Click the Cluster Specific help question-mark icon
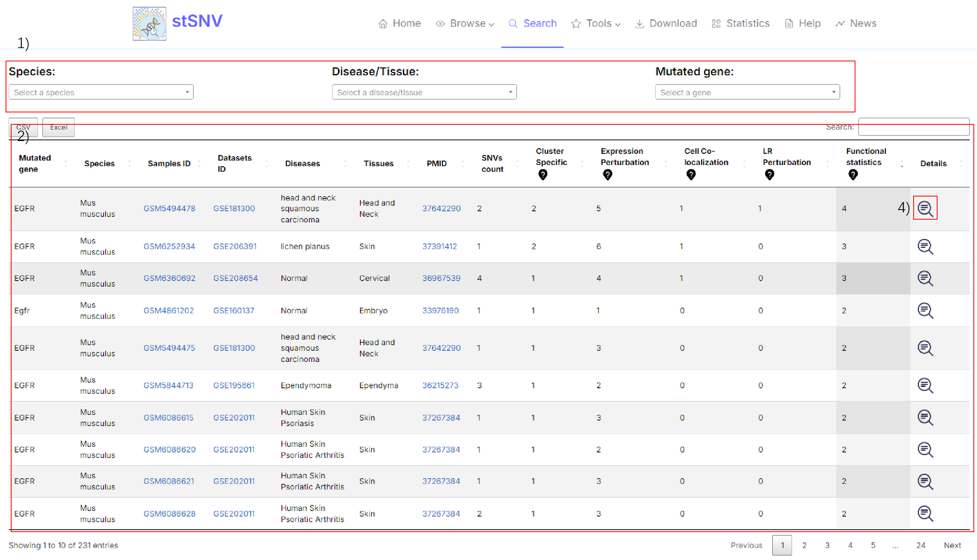The height and width of the screenshot is (560, 977). point(543,175)
